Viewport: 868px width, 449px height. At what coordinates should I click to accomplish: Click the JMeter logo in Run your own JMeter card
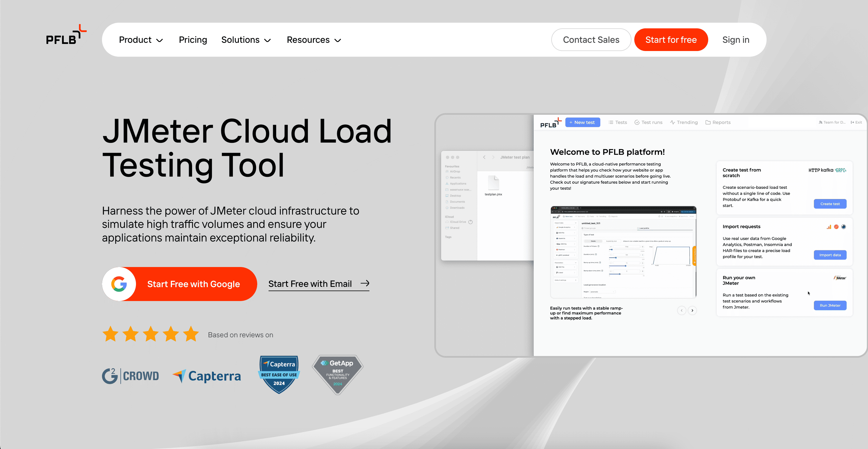pyautogui.click(x=840, y=278)
